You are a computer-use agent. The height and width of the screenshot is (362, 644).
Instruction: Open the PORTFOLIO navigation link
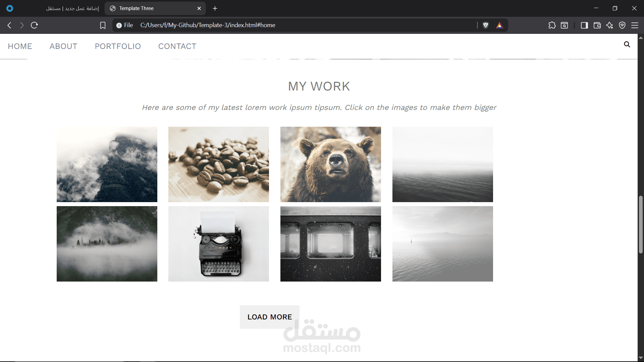tap(118, 46)
